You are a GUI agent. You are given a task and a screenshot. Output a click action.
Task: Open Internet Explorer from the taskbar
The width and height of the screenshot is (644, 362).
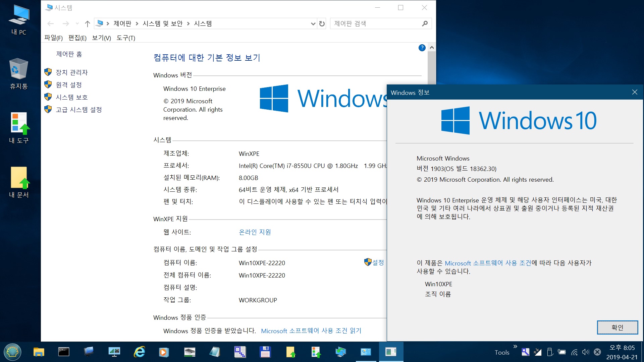pos(139,352)
